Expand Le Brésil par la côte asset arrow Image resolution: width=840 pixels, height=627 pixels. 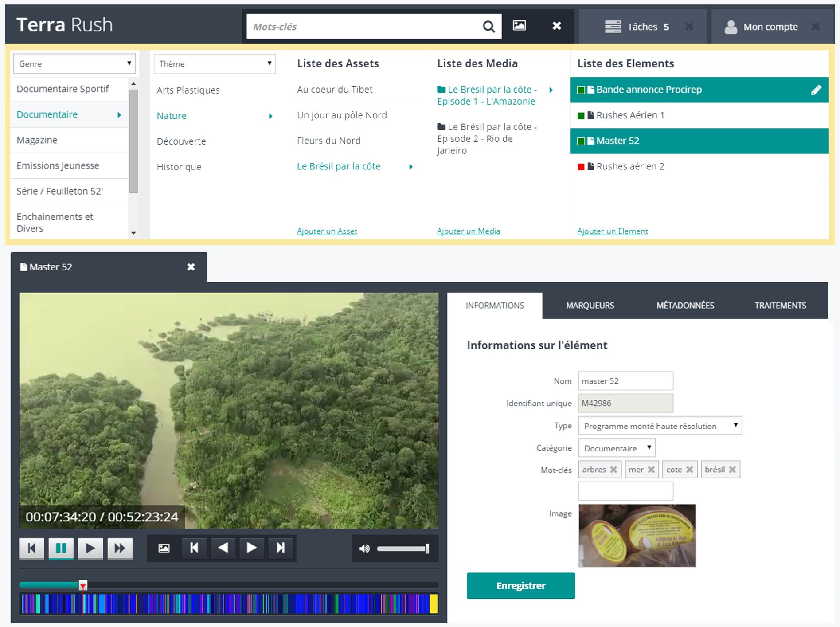click(x=410, y=167)
